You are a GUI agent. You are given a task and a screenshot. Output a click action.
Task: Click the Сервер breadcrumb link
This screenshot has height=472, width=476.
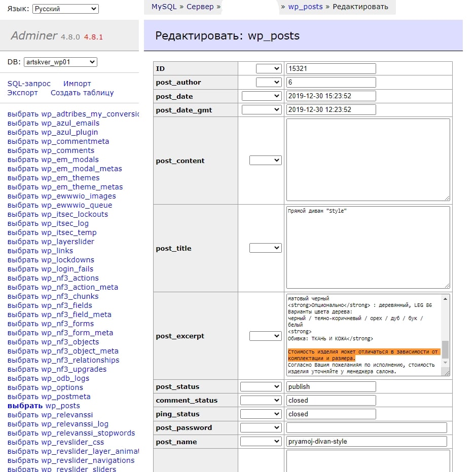point(200,7)
